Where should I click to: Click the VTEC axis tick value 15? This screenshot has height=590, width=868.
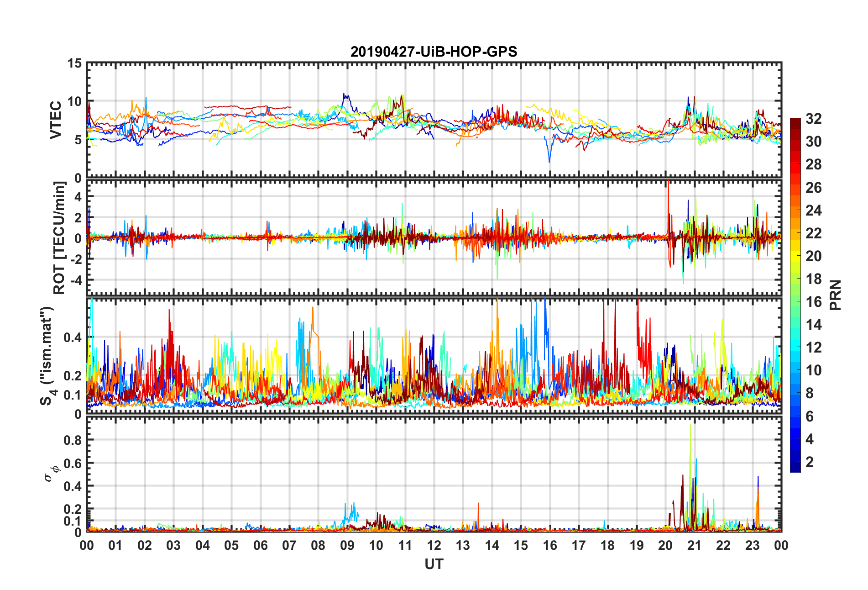(74, 63)
